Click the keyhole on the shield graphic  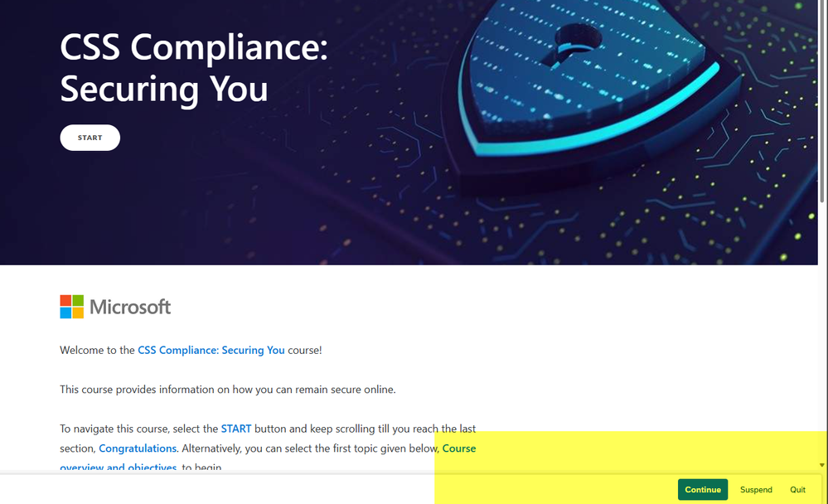[x=570, y=37]
